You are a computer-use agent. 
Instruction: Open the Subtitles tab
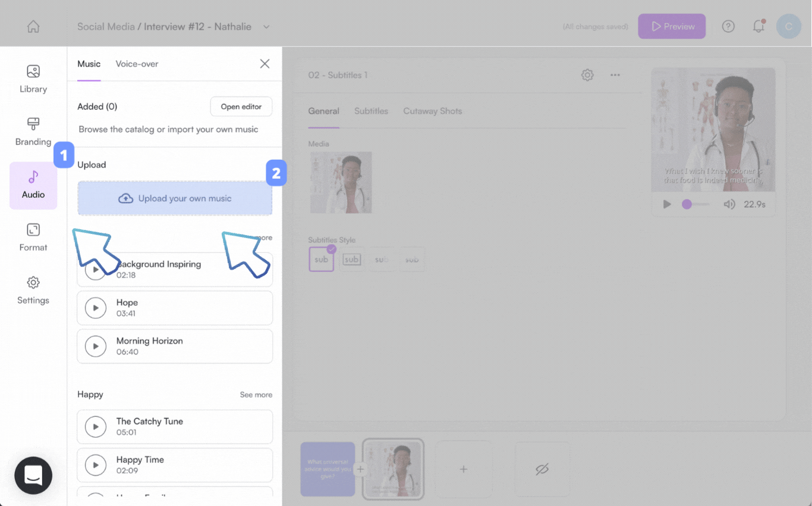pyautogui.click(x=371, y=111)
